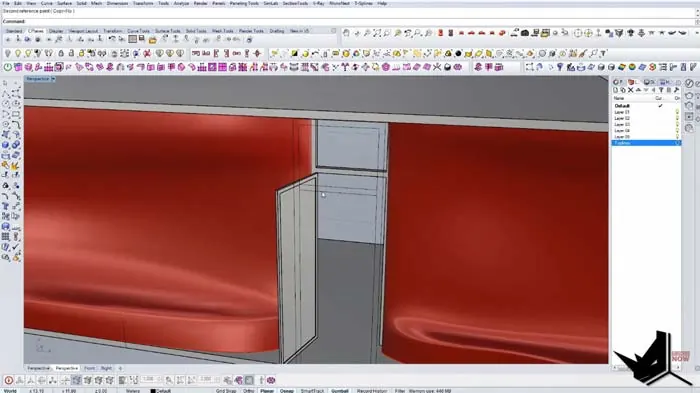
Task: Toggle Layer 03 visibility bulb
Action: 677,124
